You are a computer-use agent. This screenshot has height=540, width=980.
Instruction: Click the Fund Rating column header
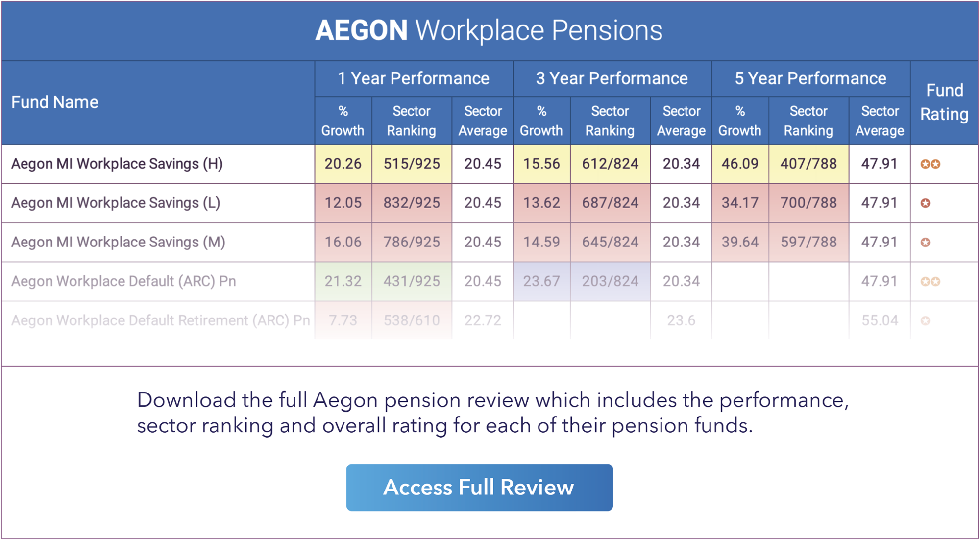coord(944,102)
